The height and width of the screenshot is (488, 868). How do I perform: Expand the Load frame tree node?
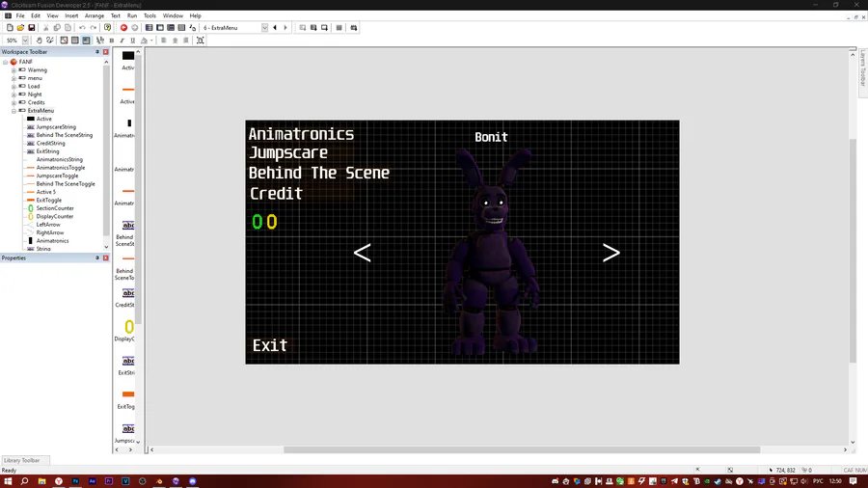pyautogui.click(x=14, y=86)
